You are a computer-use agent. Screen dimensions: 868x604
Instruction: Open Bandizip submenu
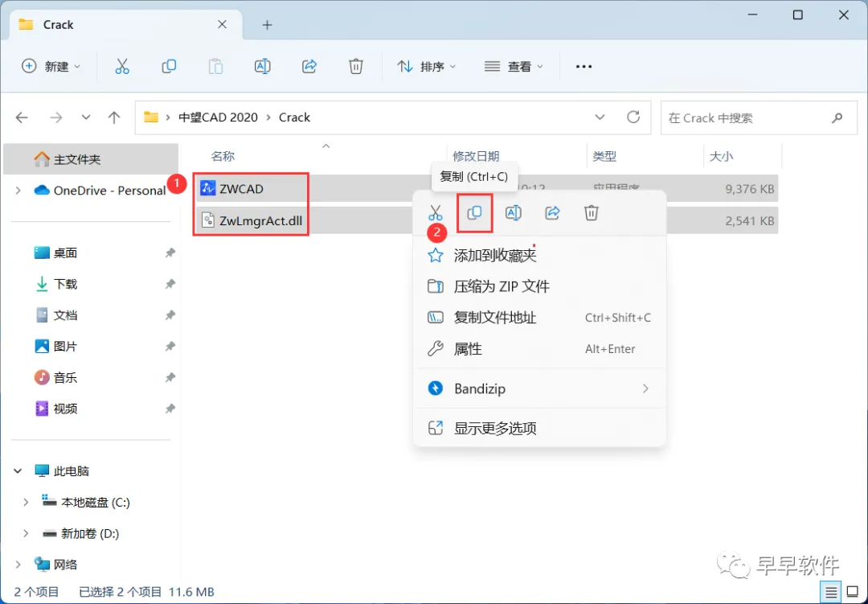tap(540, 389)
